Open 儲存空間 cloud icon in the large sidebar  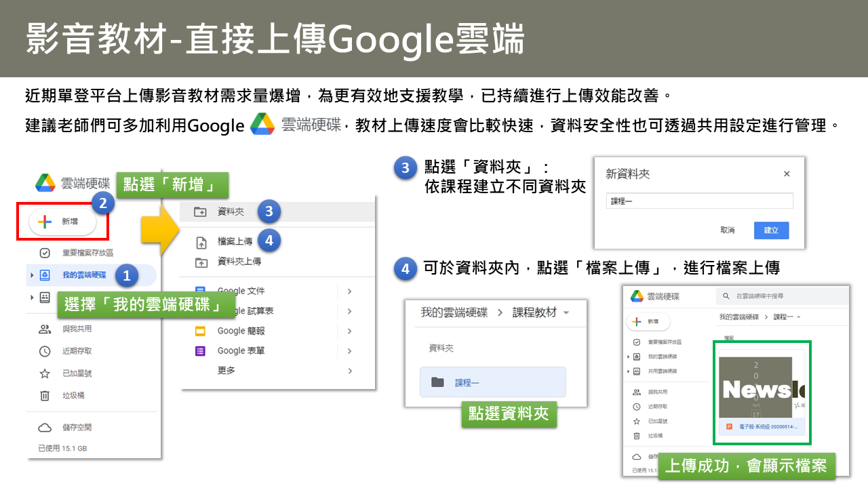[45, 428]
